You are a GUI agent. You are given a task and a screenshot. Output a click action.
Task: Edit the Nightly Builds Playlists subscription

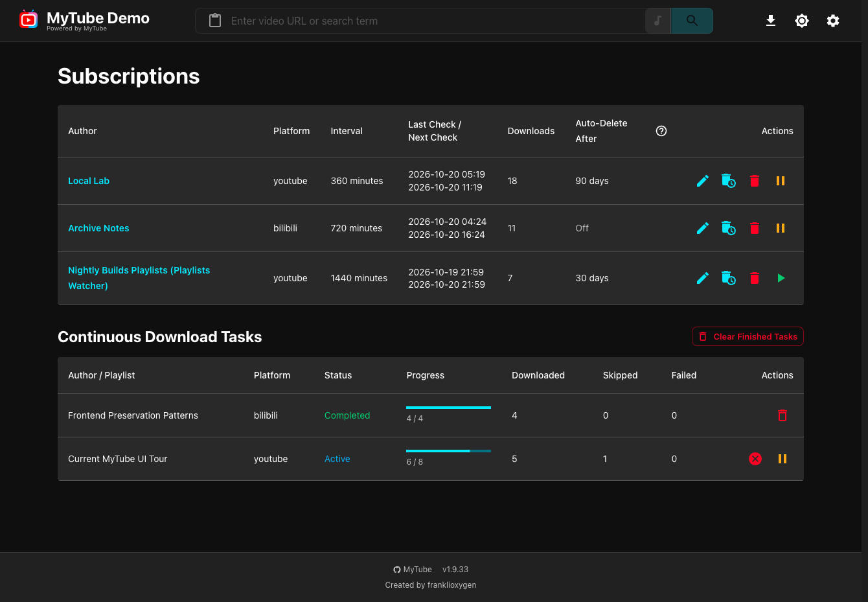click(703, 278)
